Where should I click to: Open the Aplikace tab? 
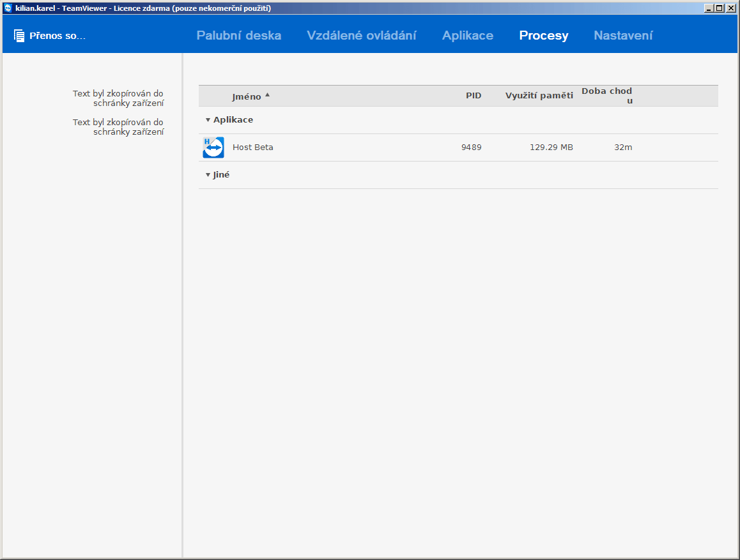[x=468, y=35]
